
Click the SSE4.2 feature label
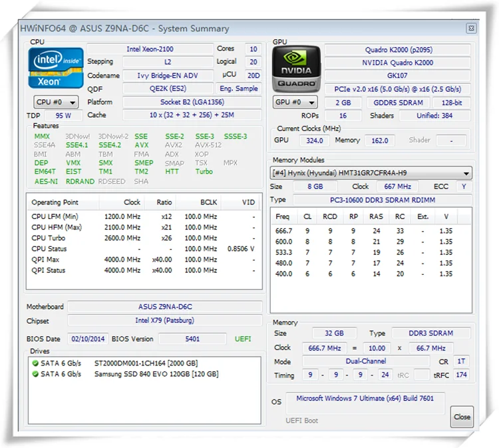(110, 145)
